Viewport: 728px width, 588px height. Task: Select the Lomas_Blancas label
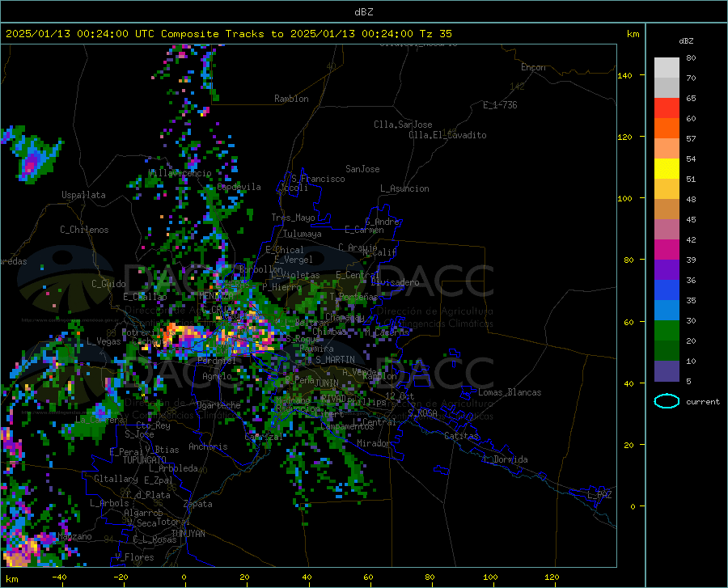[510, 392]
